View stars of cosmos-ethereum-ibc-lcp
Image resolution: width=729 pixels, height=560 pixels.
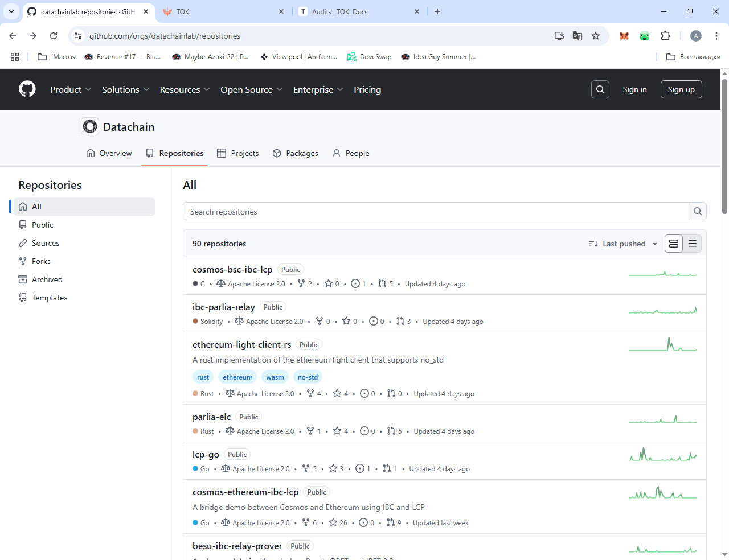338,522
